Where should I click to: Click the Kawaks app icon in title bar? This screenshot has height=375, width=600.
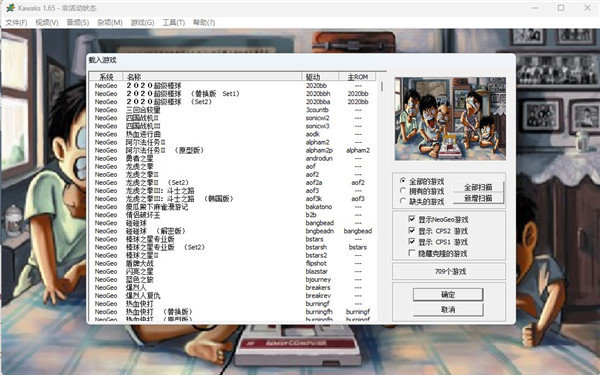pos(10,8)
